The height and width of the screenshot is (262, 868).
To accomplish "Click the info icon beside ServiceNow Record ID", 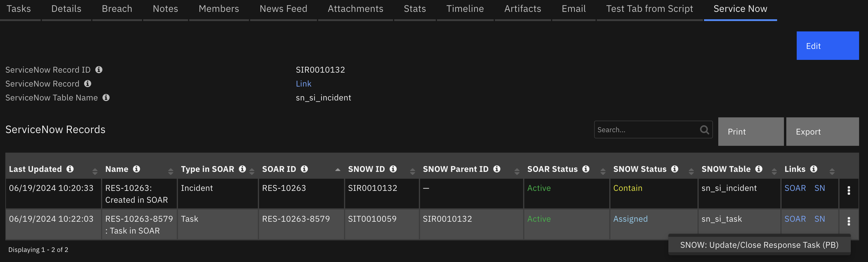I will pos(99,70).
